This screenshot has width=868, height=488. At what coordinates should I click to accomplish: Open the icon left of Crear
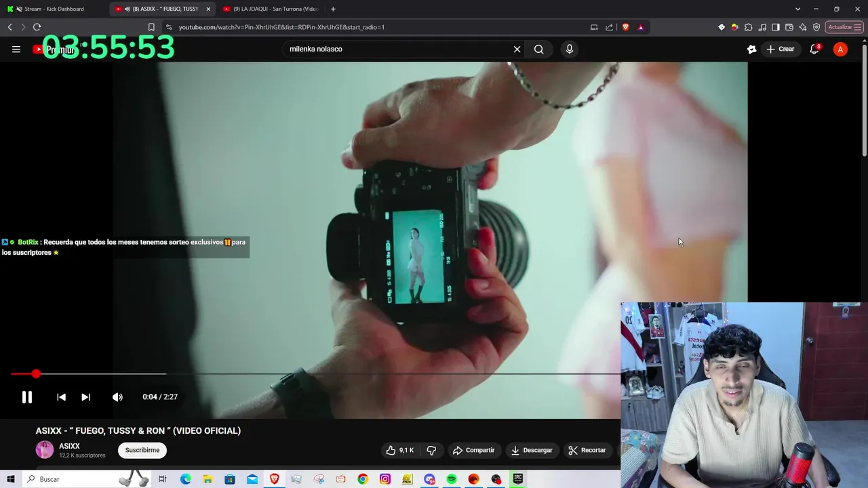(x=751, y=49)
